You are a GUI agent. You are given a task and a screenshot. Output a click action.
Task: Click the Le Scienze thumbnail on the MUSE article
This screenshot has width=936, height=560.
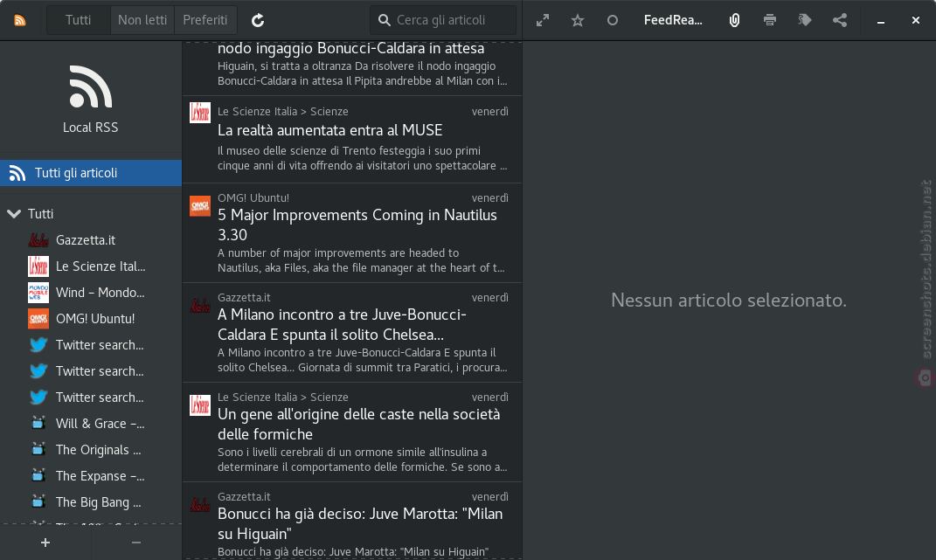tap(200, 112)
